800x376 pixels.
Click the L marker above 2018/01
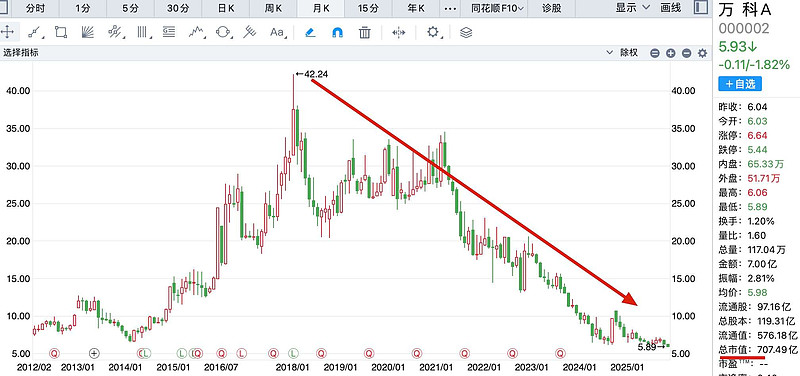[x=293, y=353]
